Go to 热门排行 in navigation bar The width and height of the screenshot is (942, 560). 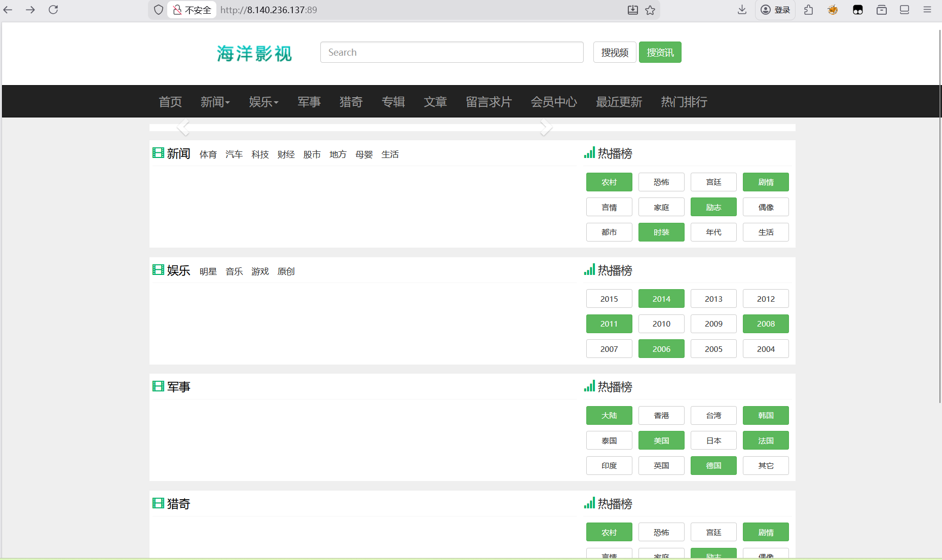[684, 102]
